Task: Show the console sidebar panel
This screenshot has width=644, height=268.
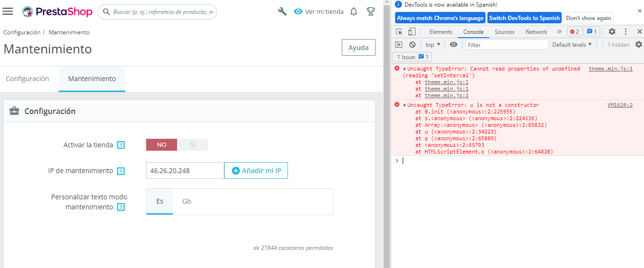Action: click(x=399, y=44)
